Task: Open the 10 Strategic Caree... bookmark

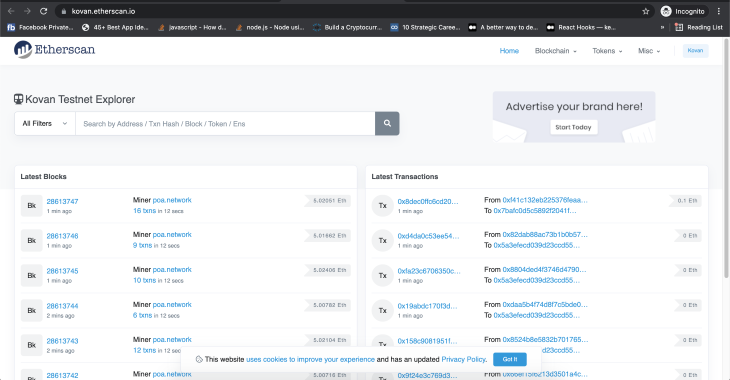Action: (x=425, y=27)
